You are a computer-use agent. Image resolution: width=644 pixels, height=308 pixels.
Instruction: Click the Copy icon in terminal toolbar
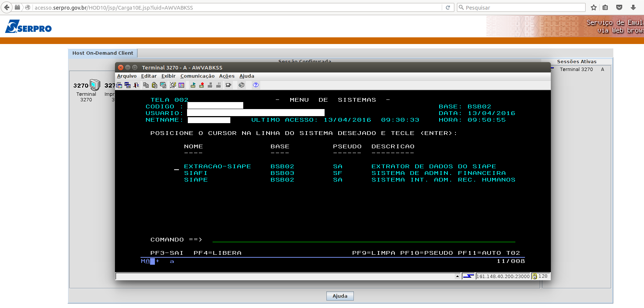pyautogui.click(x=146, y=85)
